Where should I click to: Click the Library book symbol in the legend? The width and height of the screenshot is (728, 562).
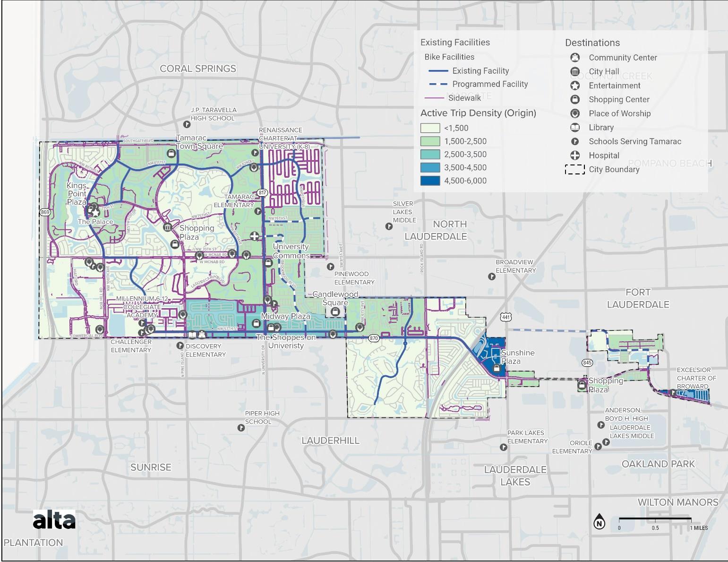575,128
